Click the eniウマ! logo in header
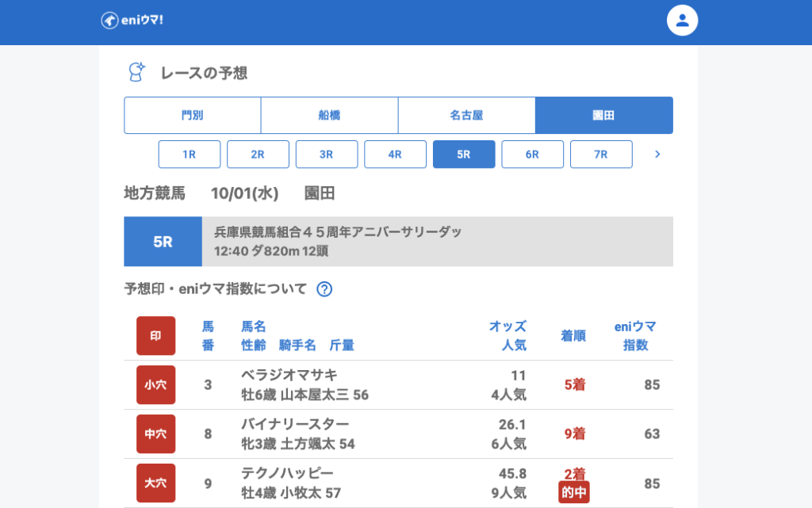 tap(132, 20)
